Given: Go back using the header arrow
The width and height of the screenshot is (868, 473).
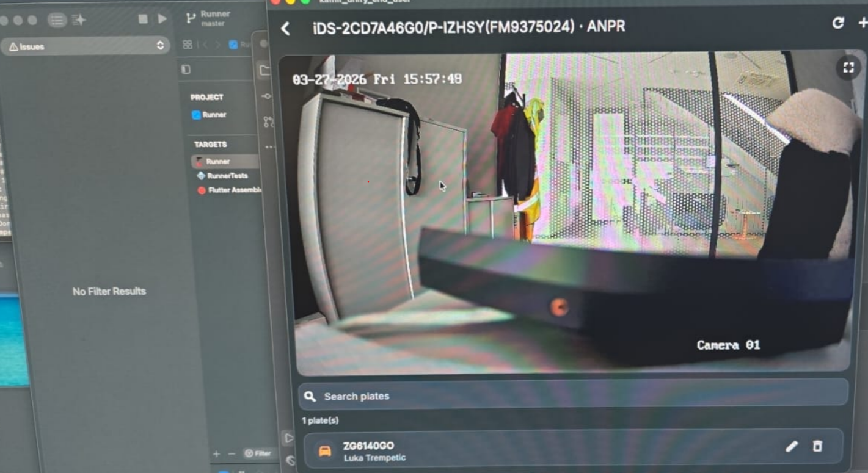Looking at the screenshot, I should [285, 28].
